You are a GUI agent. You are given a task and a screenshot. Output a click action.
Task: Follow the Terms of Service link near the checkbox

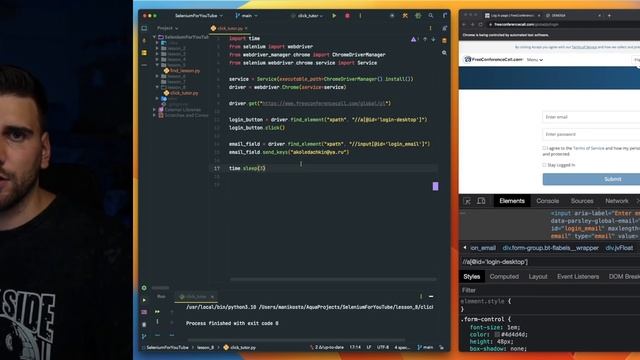point(588,148)
